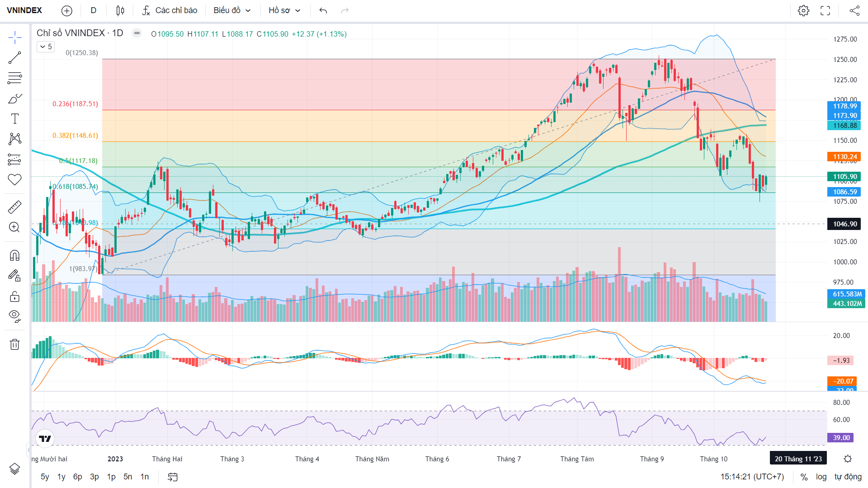The height and width of the screenshot is (488, 868).
Task: Open the forecasting and measurement tools
Action: tap(15, 159)
